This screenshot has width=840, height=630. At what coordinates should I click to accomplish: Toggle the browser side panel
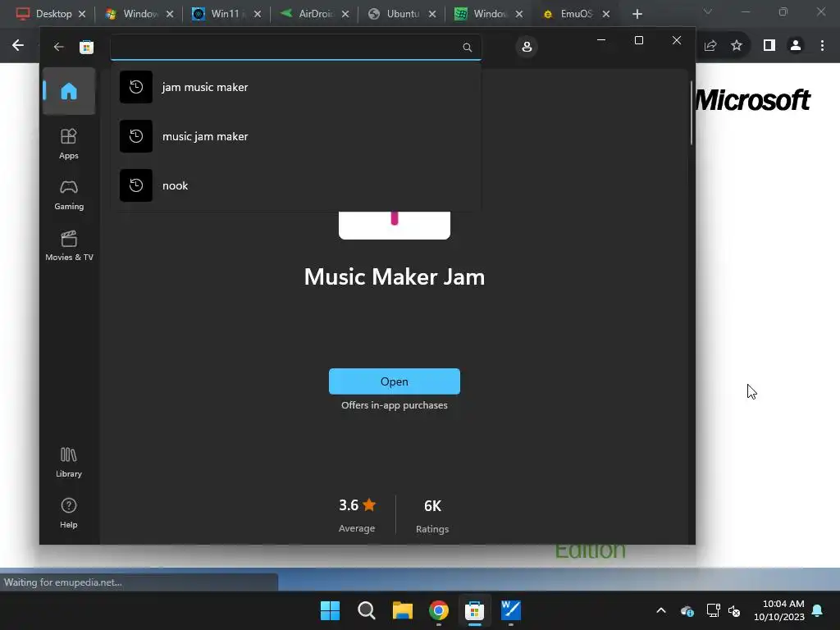(769, 46)
